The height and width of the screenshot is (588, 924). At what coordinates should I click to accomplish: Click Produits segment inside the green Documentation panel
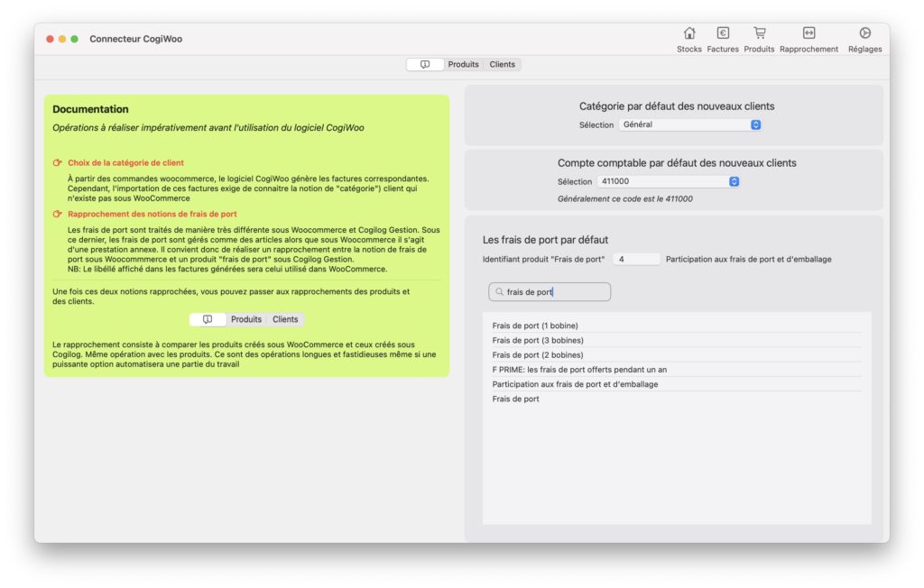pyautogui.click(x=246, y=319)
